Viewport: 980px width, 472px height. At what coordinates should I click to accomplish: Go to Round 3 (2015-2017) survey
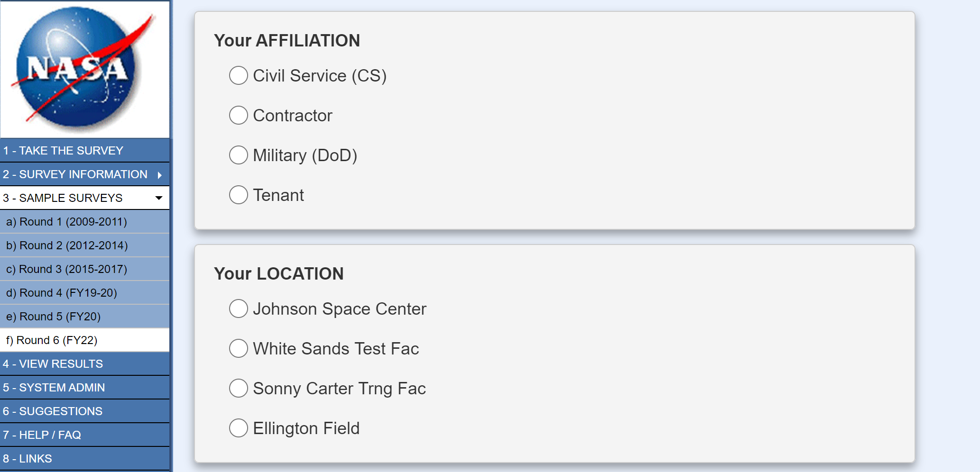[66, 269]
